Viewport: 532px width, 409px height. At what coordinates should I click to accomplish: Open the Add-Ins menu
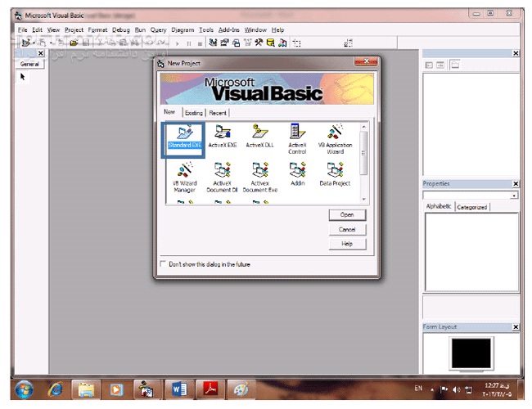pyautogui.click(x=229, y=29)
